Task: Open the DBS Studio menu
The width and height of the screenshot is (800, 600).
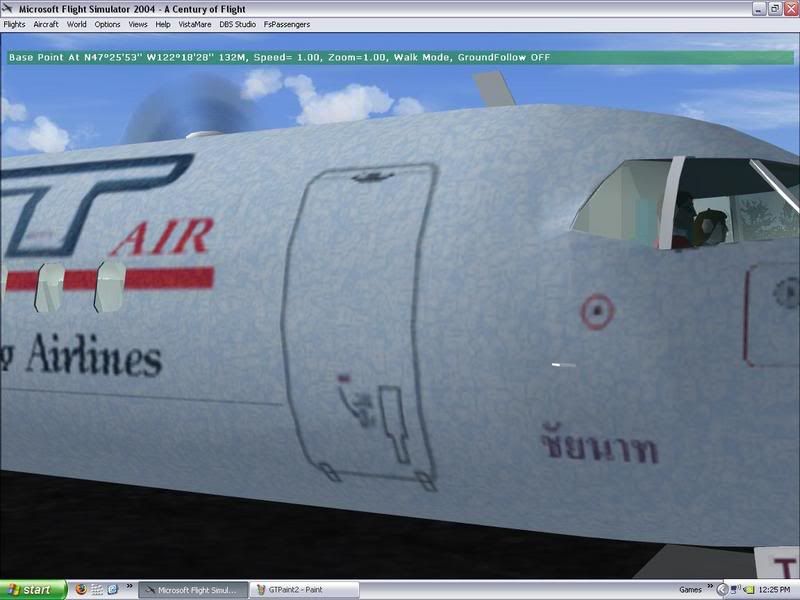Action: pos(238,23)
